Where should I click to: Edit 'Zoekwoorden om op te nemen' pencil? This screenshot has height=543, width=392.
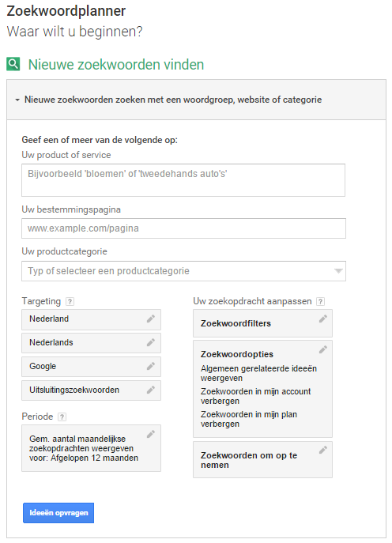[323, 450]
